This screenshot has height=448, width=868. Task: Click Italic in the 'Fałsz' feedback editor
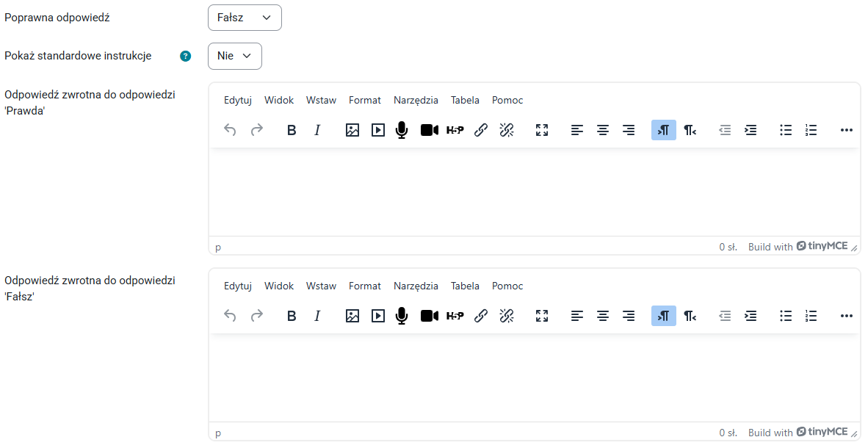pos(317,316)
